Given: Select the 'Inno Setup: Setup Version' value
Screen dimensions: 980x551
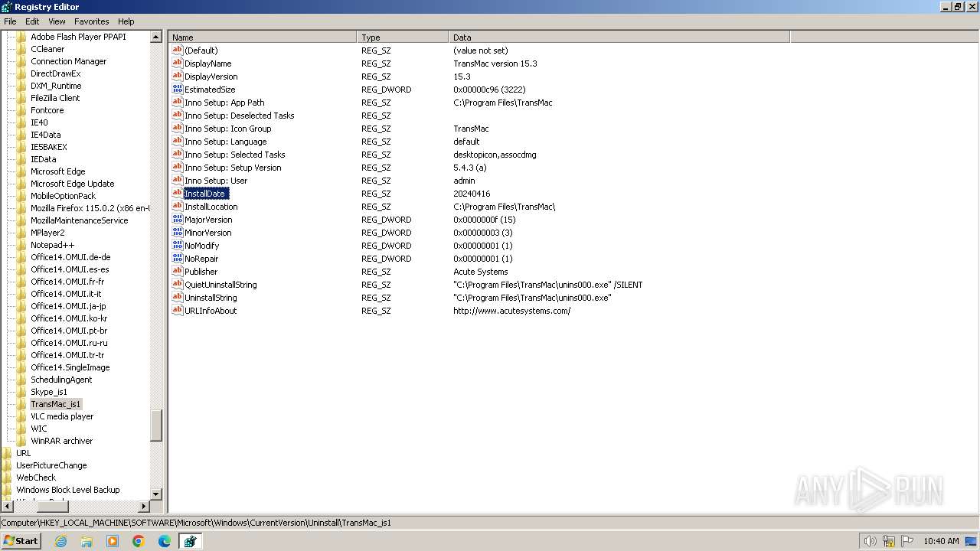Looking at the screenshot, I should coord(233,168).
